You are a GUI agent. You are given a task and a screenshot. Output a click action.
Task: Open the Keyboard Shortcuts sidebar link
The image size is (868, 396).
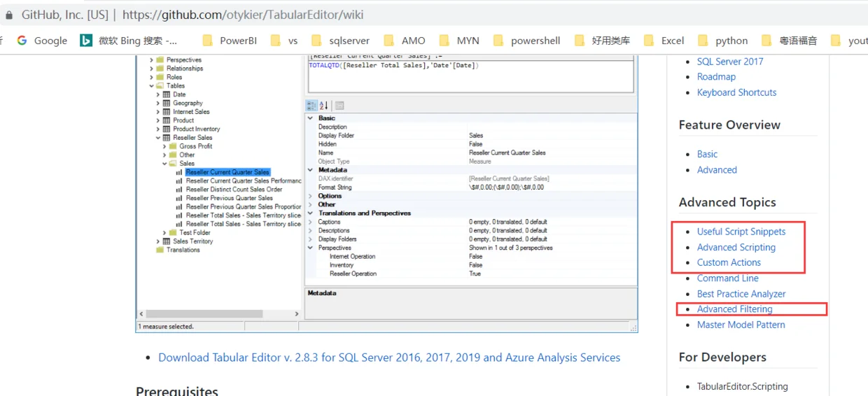736,92
